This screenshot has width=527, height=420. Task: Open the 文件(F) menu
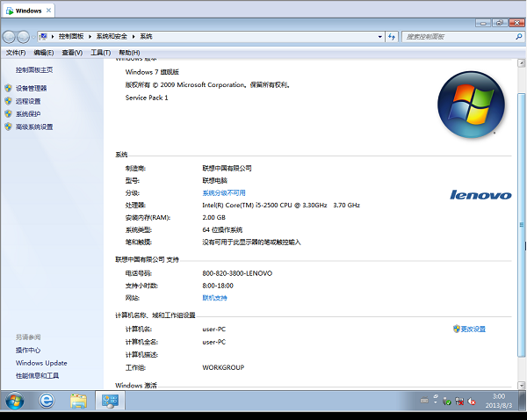click(x=16, y=53)
